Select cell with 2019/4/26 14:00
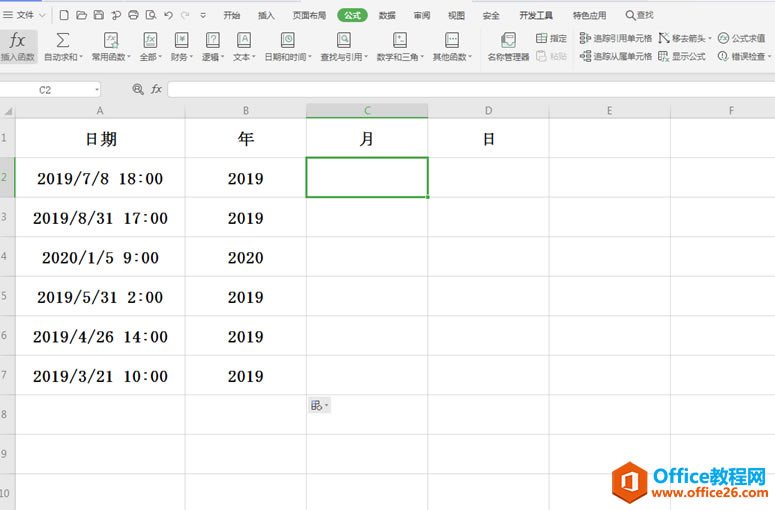Image resolution: width=775 pixels, height=510 pixels. click(100, 336)
